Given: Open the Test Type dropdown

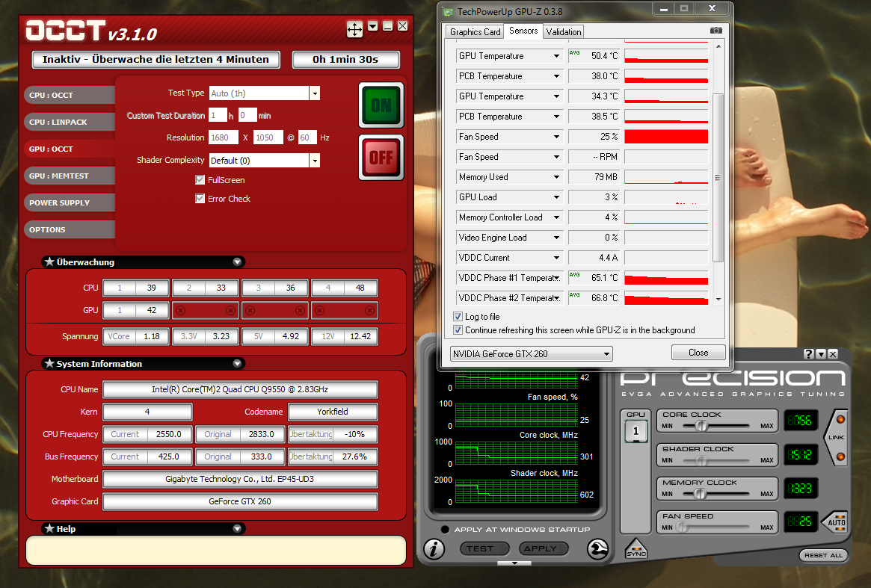Looking at the screenshot, I should tap(315, 93).
